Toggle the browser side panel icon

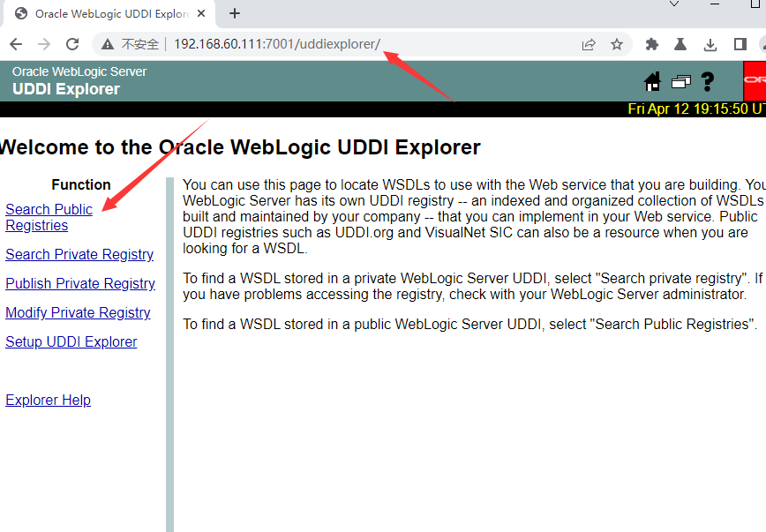[x=740, y=44]
